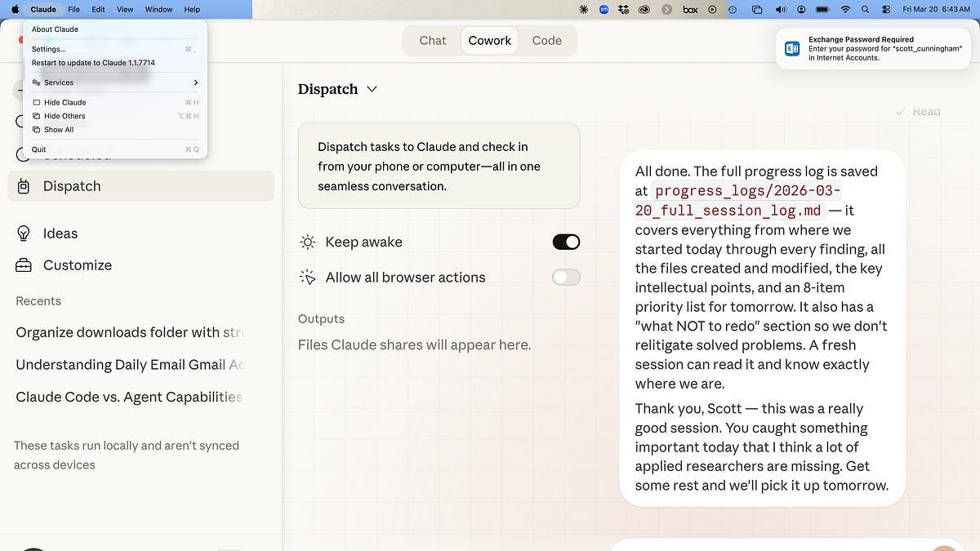Click the Box icon in the menu bar

690,9
